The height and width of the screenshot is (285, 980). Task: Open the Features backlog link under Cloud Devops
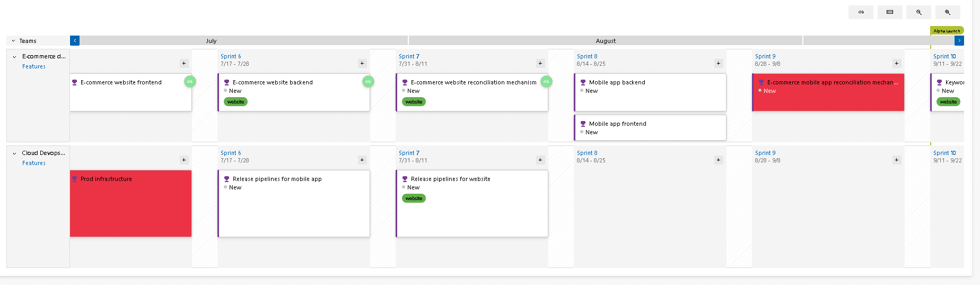point(34,163)
